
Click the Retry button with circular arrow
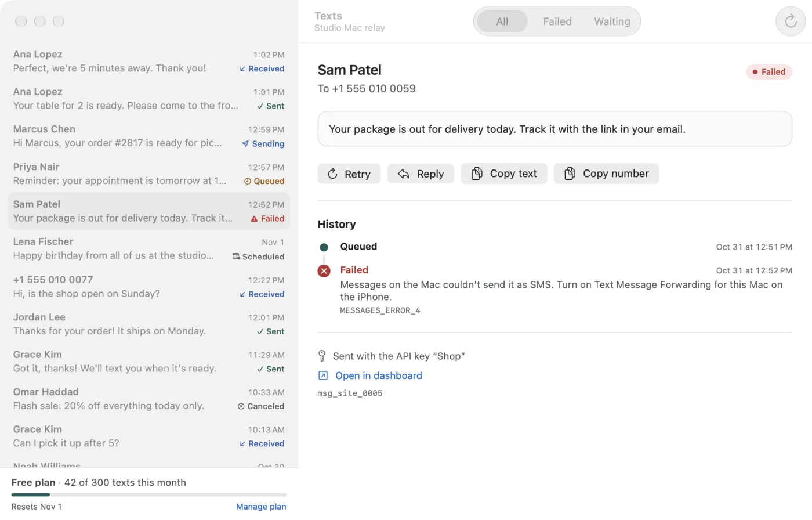click(x=349, y=174)
